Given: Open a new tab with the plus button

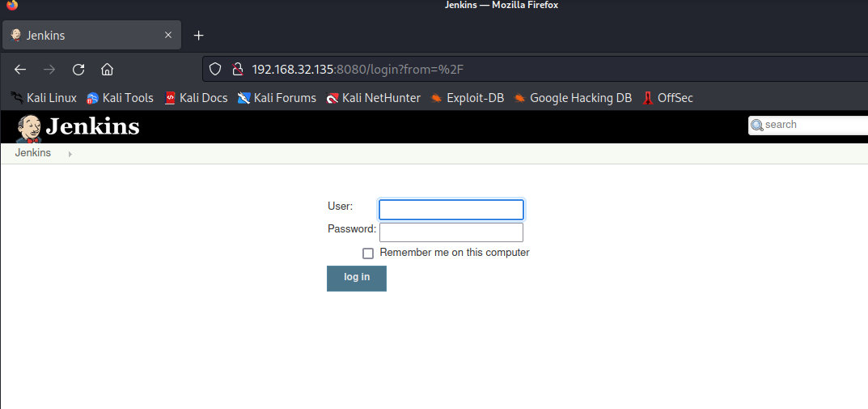Looking at the screenshot, I should pyautogui.click(x=199, y=36).
